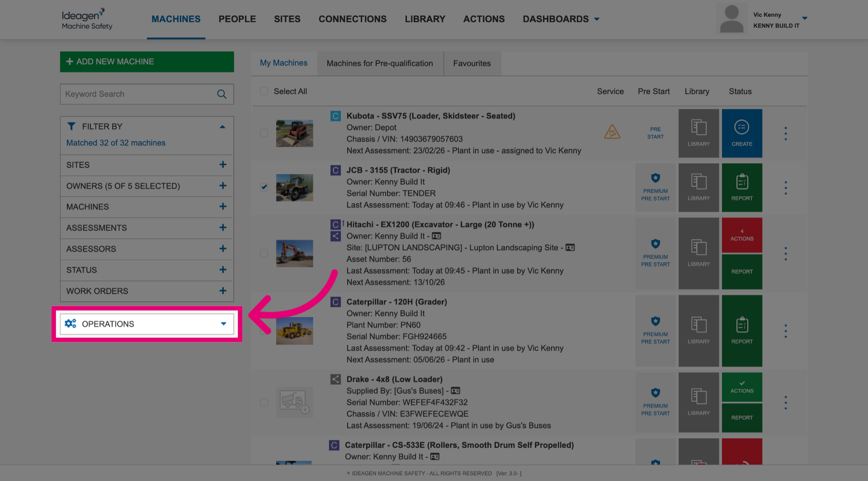
Task: Click the service warning icon for Kubota
Action: (612, 132)
